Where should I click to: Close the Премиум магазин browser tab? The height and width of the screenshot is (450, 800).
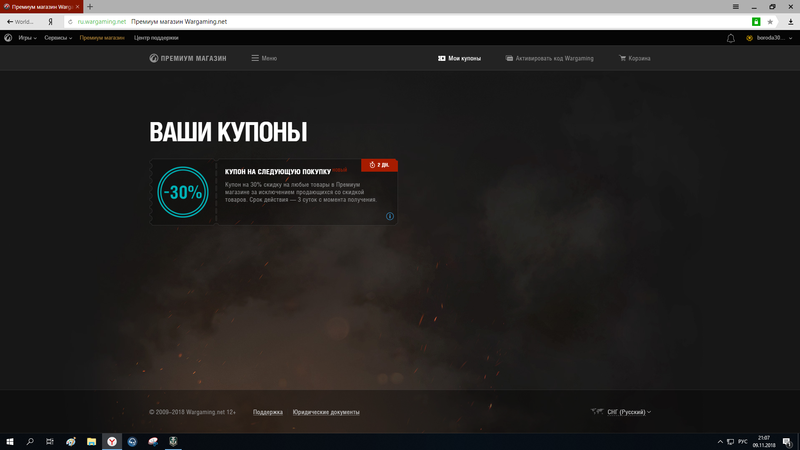pyautogui.click(x=78, y=7)
